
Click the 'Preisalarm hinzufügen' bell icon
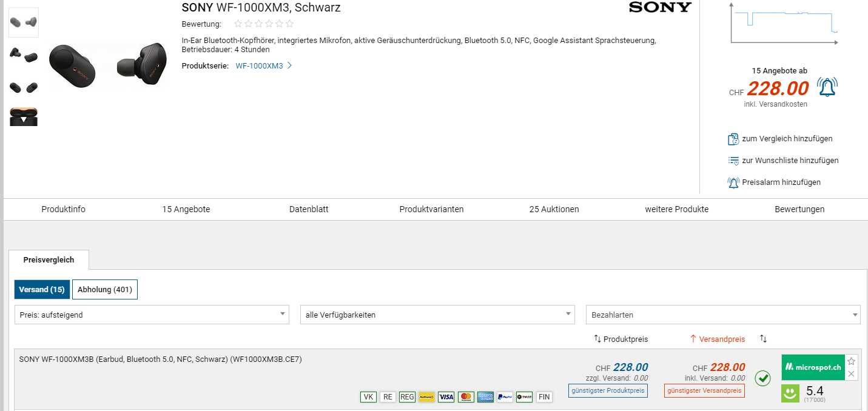click(733, 182)
